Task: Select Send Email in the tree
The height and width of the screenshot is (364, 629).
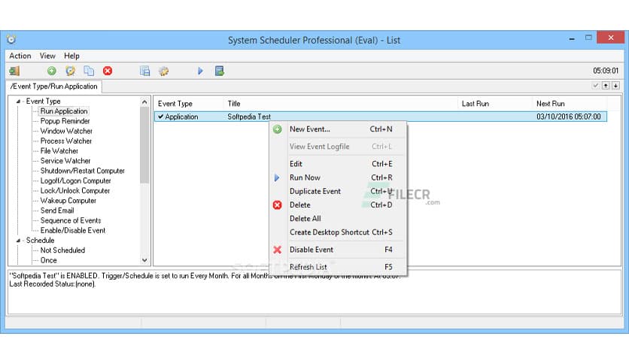Action: pos(57,211)
